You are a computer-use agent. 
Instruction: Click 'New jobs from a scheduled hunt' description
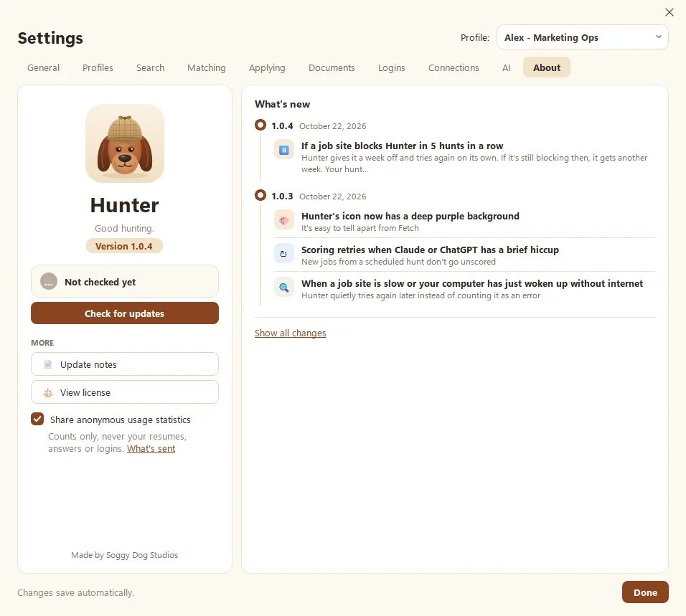[x=398, y=262]
